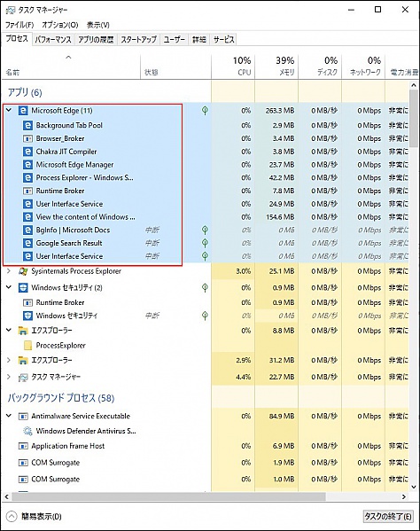Viewport: 420px width, 531px height.
Task: Toggle 簡易表示 fewer details arrow
Action: pyautogui.click(x=12, y=517)
